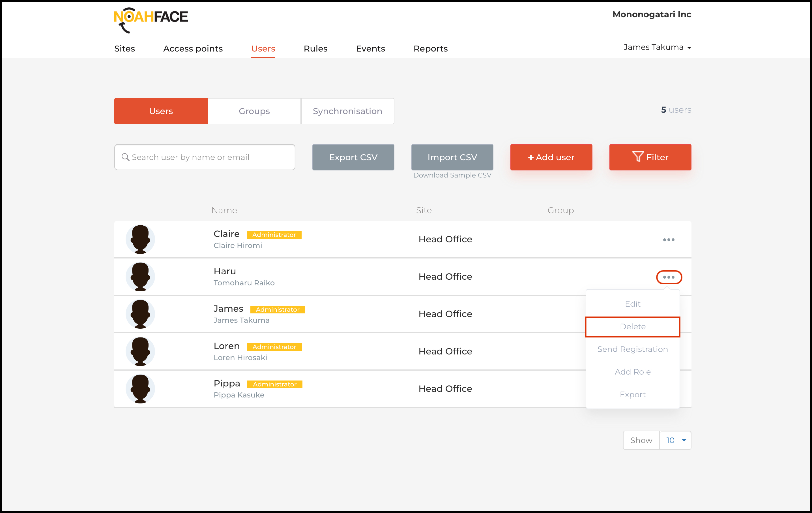
Task: Open the Show 10 rows dropdown
Action: point(675,440)
